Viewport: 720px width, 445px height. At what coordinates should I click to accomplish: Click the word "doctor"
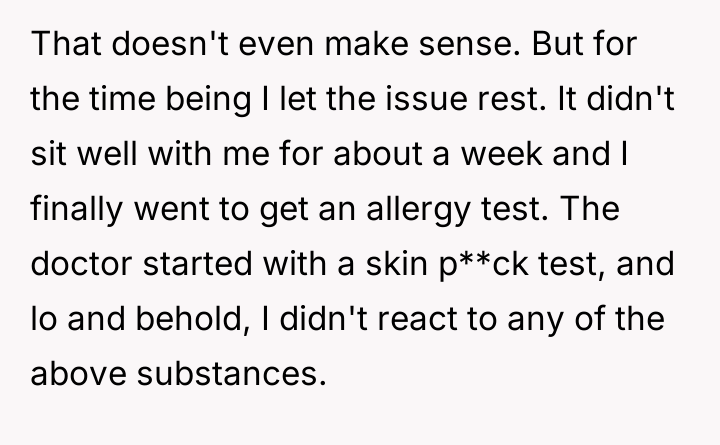(x=73, y=264)
